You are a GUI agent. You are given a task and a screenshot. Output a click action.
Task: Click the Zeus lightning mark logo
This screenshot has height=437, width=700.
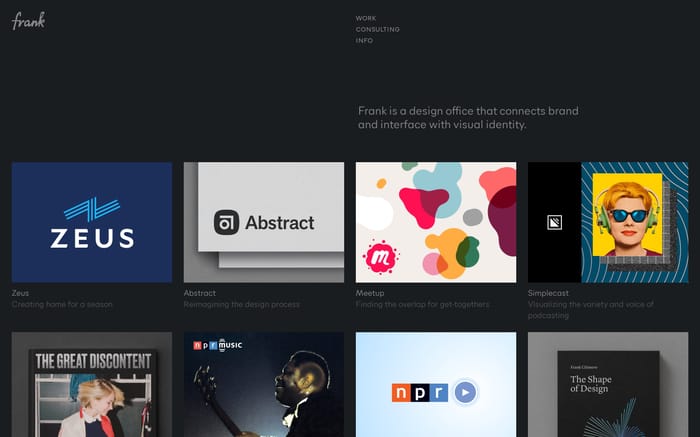coord(92,209)
